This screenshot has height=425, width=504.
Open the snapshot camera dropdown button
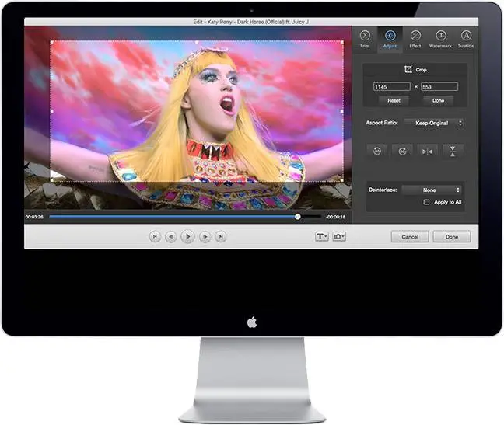pos(339,236)
